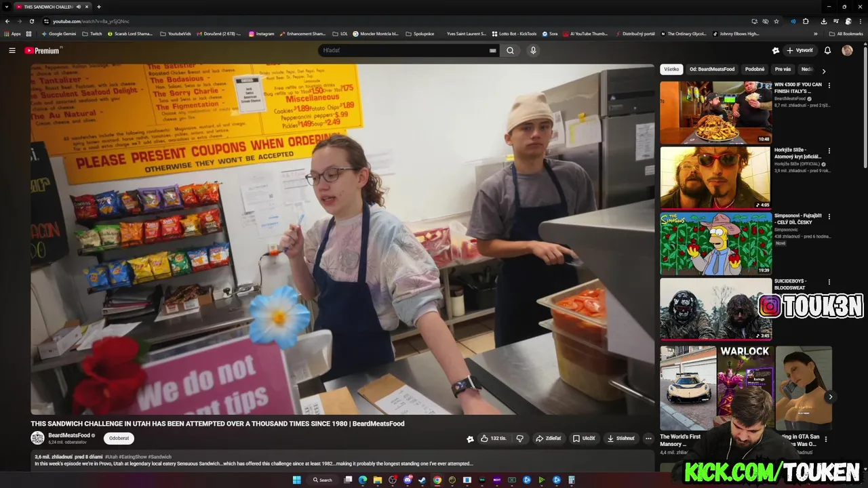Click the magnifier search button
This screenshot has width=868, height=488.
(x=510, y=50)
